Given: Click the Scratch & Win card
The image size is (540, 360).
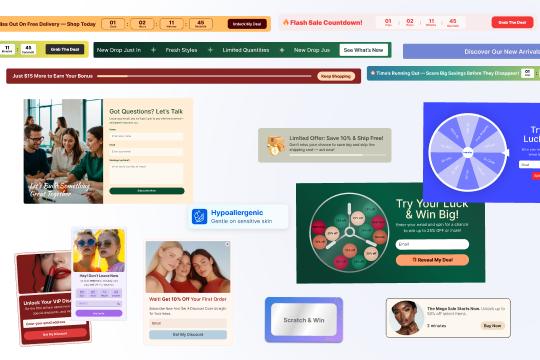Looking at the screenshot, I should pos(304,320).
